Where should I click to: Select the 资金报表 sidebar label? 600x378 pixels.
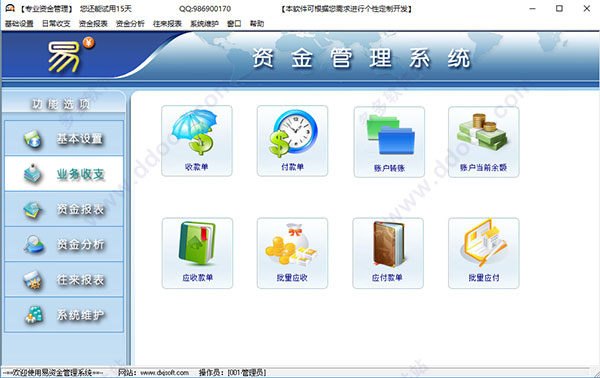(80, 209)
